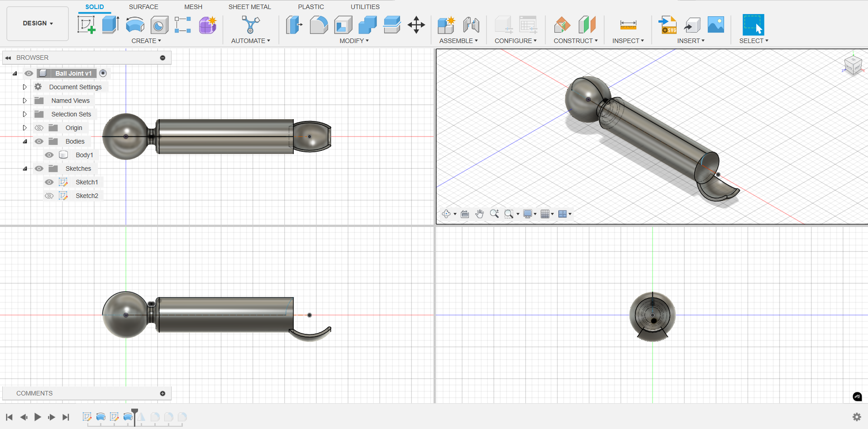This screenshot has width=868, height=429.
Task: Open the Insert Canvas image tool
Action: pos(716,24)
